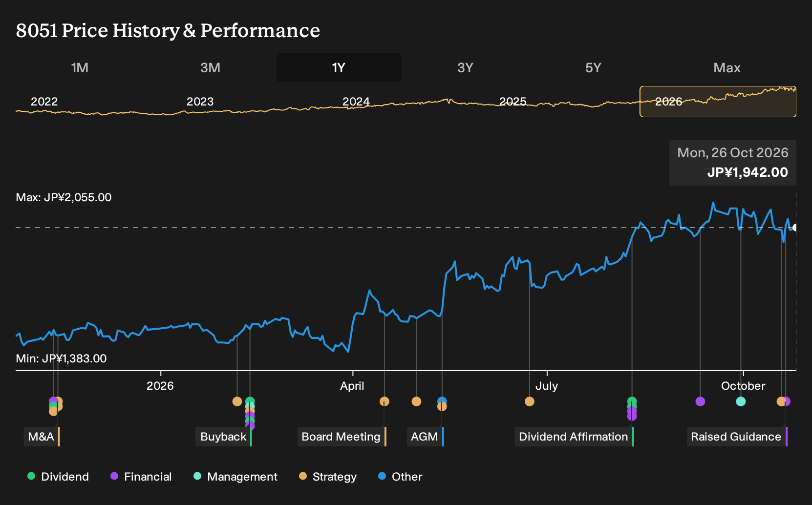Open the Dividend Affirmation event label
This screenshot has width=812, height=505.
pos(574,437)
